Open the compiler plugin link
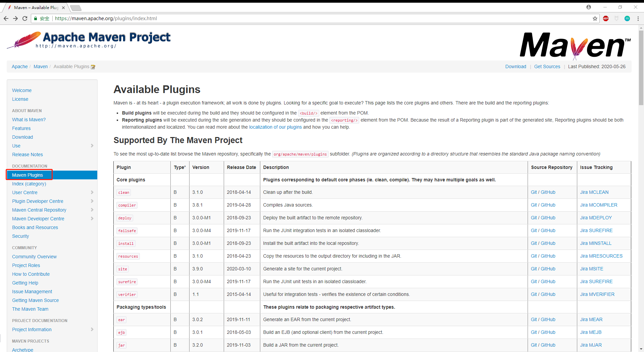The height and width of the screenshot is (352, 644). click(127, 205)
